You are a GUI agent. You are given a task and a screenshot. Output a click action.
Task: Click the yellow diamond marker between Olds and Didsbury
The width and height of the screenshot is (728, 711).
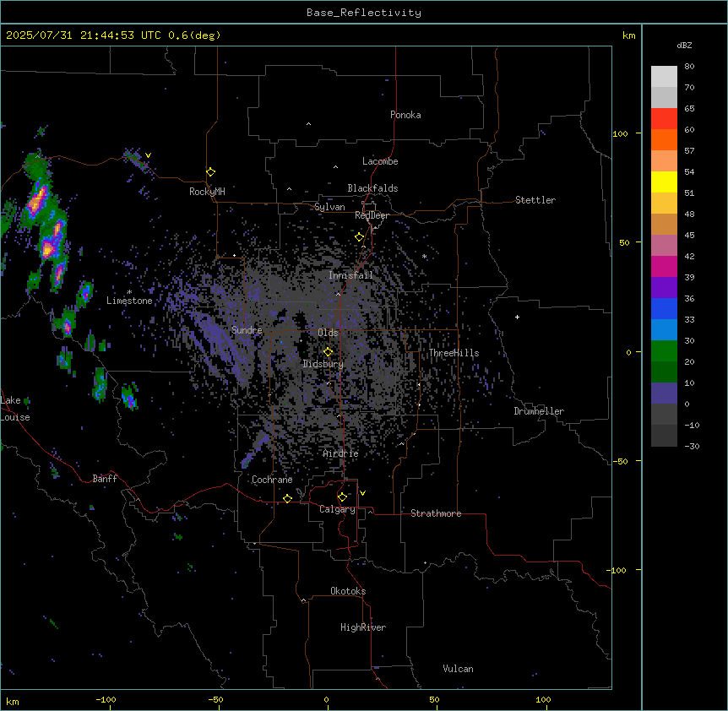328,352
